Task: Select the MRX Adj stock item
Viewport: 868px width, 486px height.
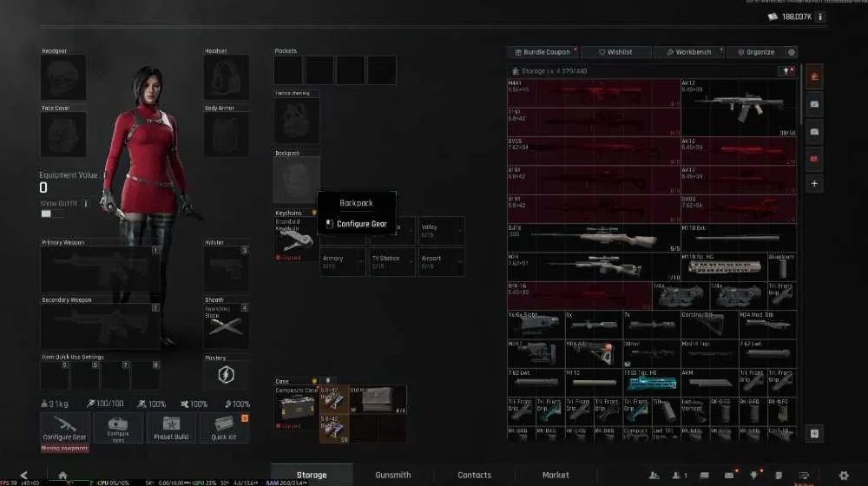Action: (x=594, y=354)
